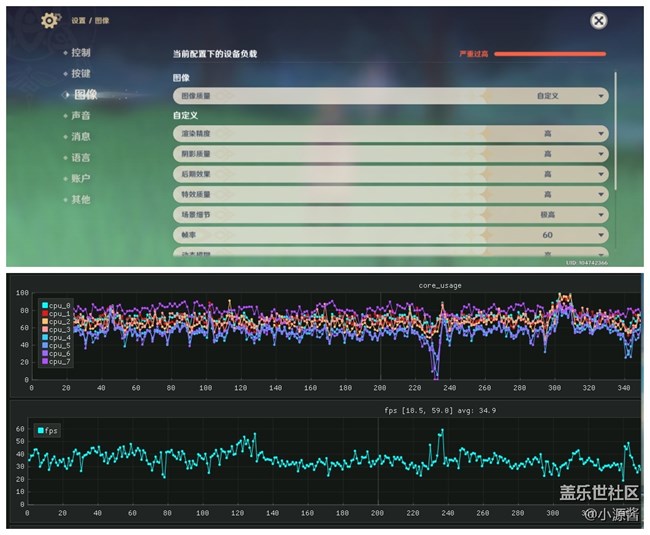This screenshot has height=535, width=650.
Task: Open the 控制 settings category
Action: (x=81, y=52)
